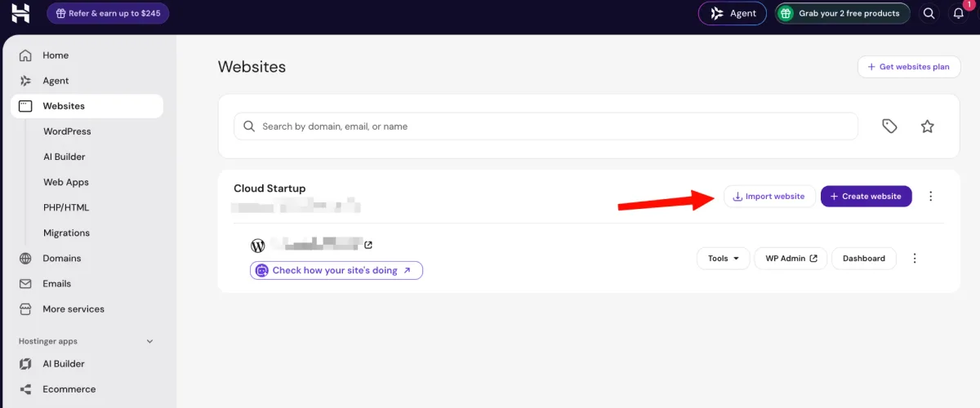Open the site Dashboard button
Viewport: 980px width, 408px height.
864,259
